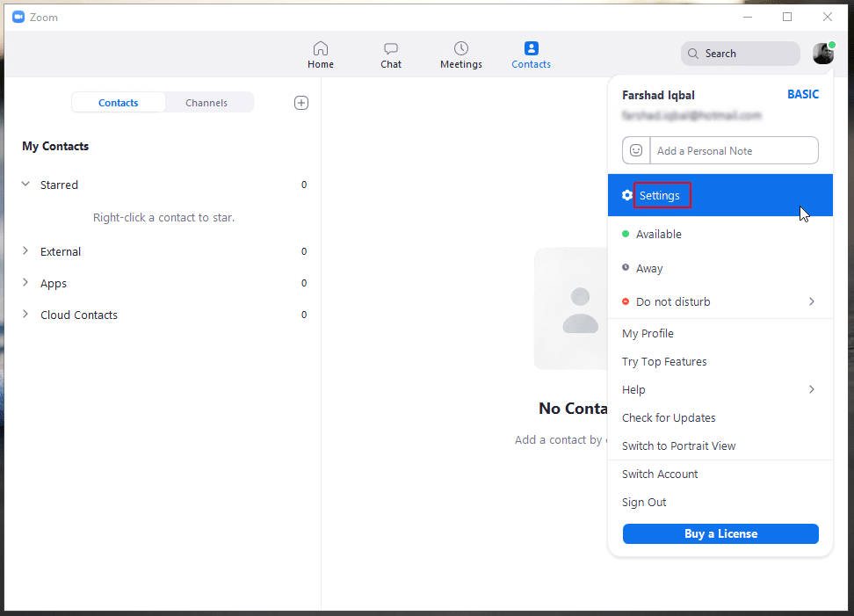Click the Search box

[x=740, y=54]
